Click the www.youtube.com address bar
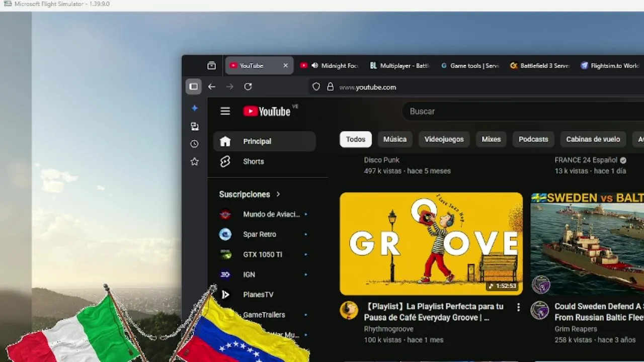The image size is (644, 362). point(476,87)
